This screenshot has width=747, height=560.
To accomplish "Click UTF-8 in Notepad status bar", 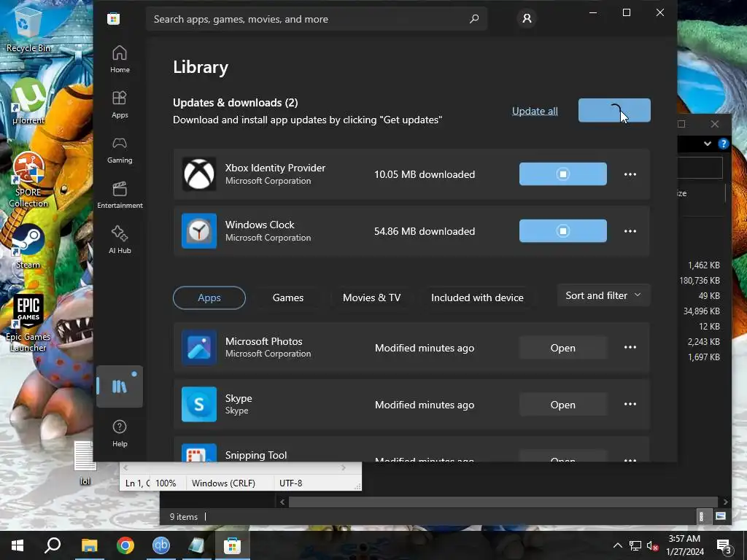I will pos(290,483).
